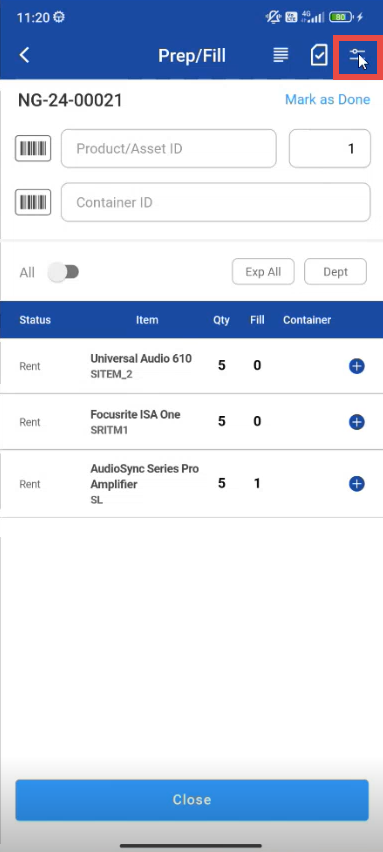
Task: Add fill for Universal Audio 610
Action: [356, 366]
